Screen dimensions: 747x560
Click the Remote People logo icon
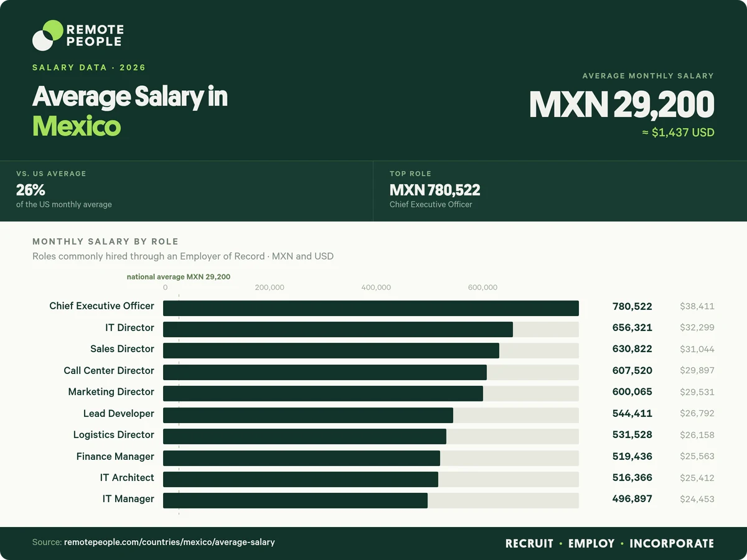[48, 35]
